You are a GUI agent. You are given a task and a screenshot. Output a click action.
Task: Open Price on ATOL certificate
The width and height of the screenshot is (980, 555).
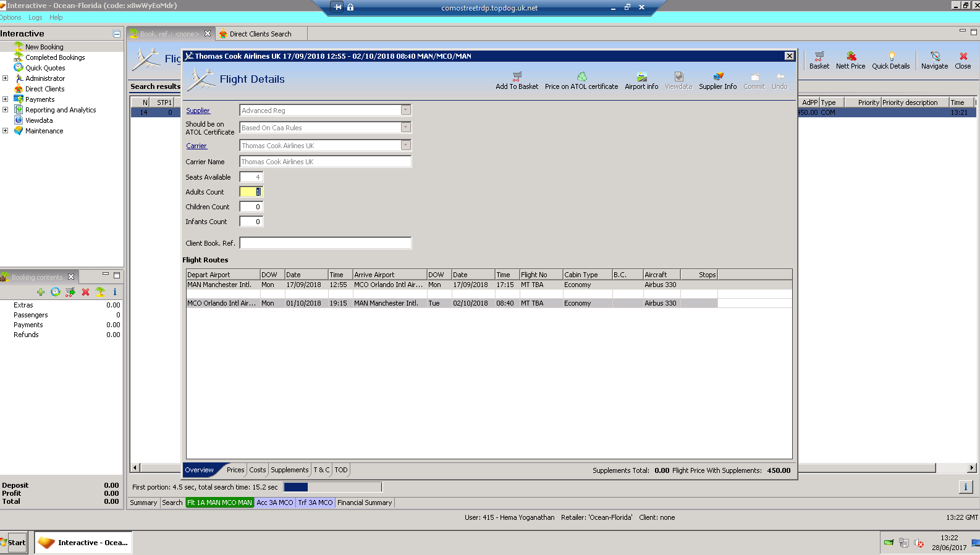(581, 81)
